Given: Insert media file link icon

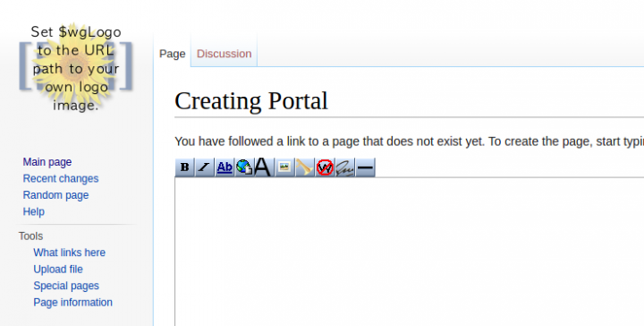Looking at the screenshot, I should pos(304,167).
